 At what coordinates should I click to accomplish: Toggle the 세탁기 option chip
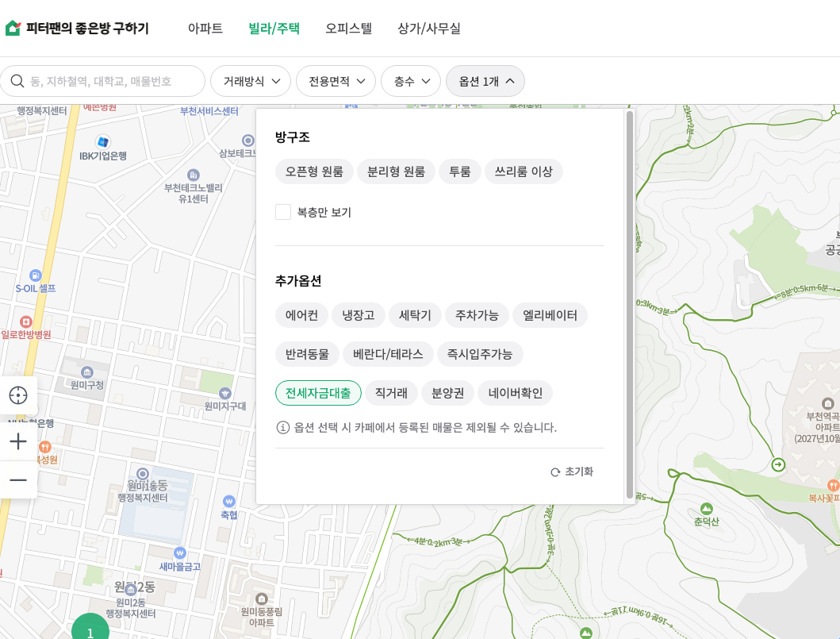[x=415, y=315]
